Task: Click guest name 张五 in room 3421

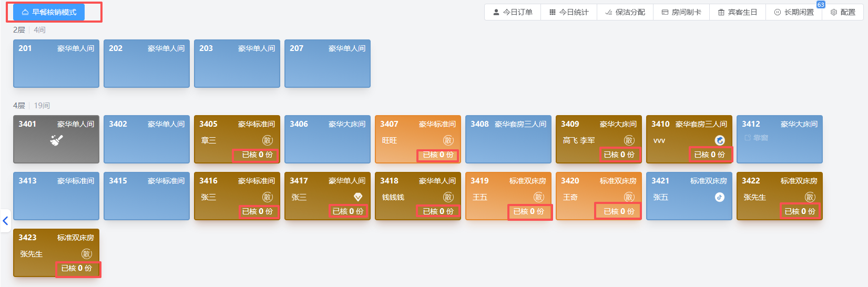Action: (661, 198)
